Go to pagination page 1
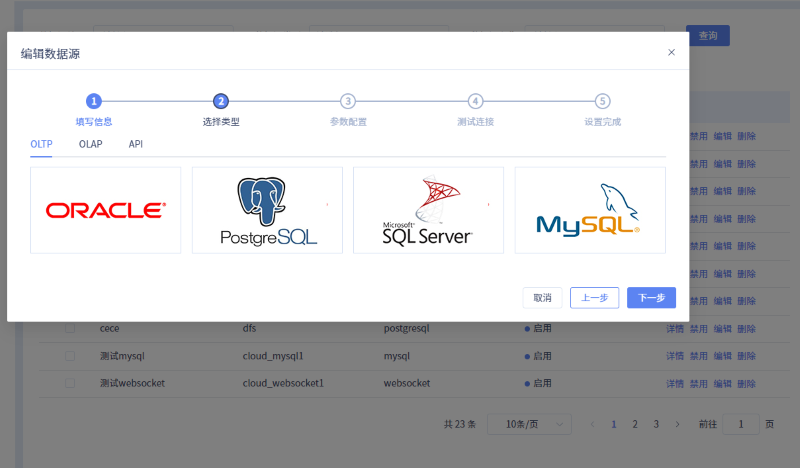This screenshot has height=468, width=800. 614,424
